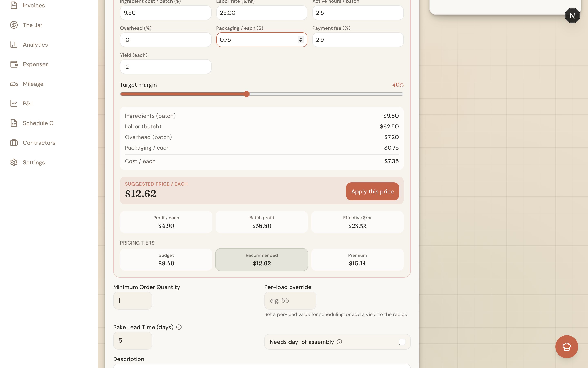Open Contractors page
588x368 pixels.
pyautogui.click(x=39, y=143)
